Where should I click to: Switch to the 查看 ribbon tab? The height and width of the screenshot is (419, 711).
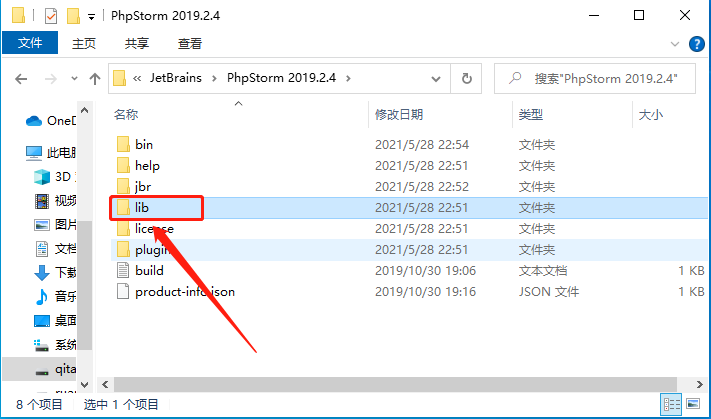(190, 44)
